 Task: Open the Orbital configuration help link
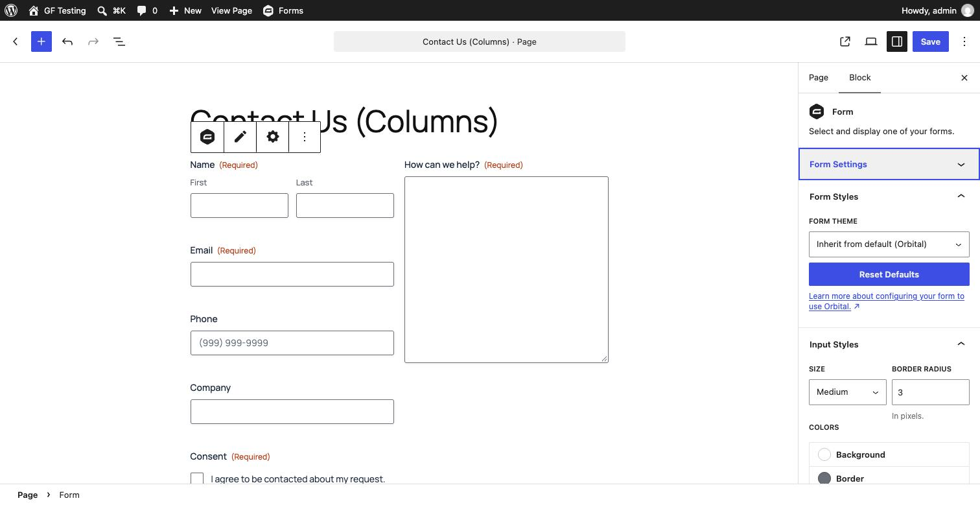tap(887, 301)
